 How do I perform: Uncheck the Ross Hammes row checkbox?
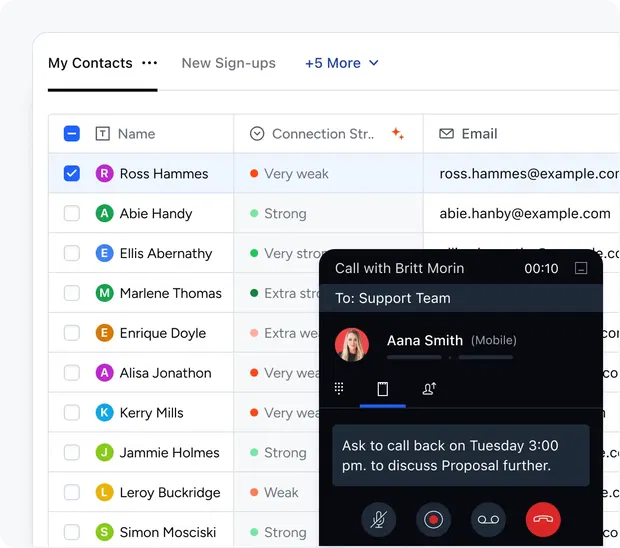[72, 173]
